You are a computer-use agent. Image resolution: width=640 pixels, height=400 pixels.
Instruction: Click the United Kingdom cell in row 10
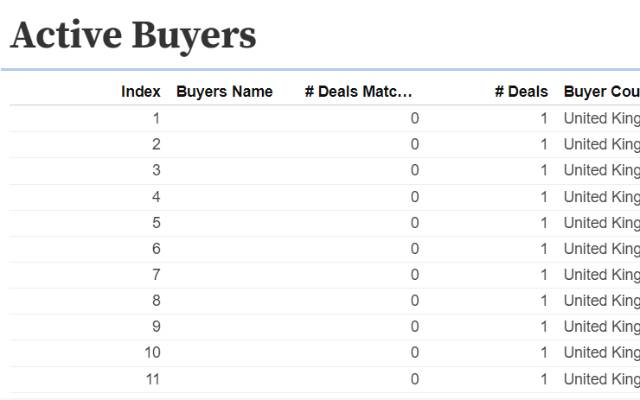coord(601,352)
